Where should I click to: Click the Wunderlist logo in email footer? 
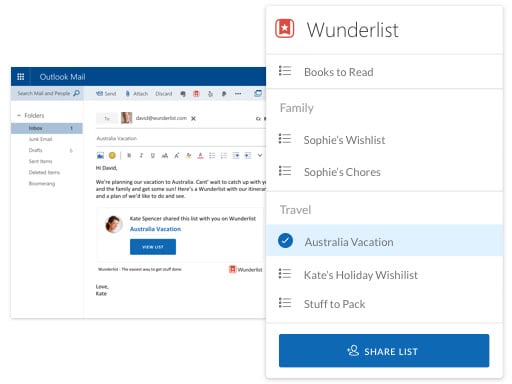point(246,269)
